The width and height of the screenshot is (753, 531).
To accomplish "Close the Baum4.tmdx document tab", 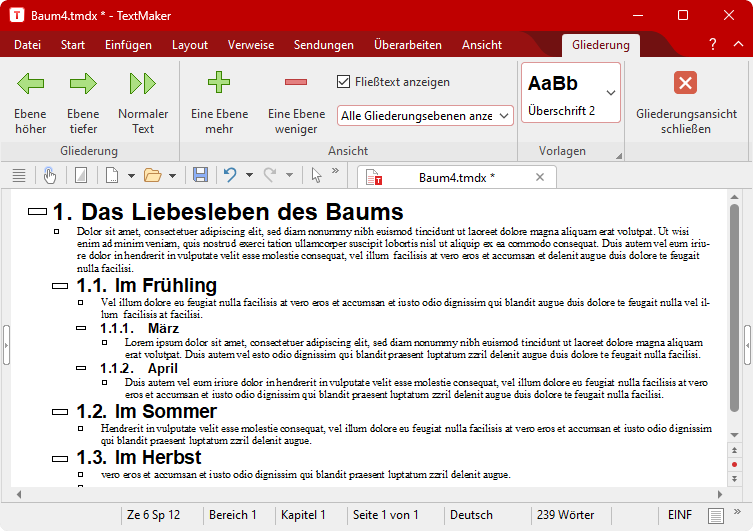I will [540, 177].
